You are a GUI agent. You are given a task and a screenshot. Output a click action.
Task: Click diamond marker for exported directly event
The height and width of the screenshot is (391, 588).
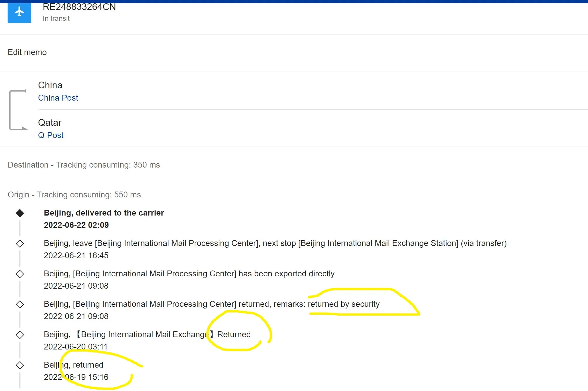point(20,274)
